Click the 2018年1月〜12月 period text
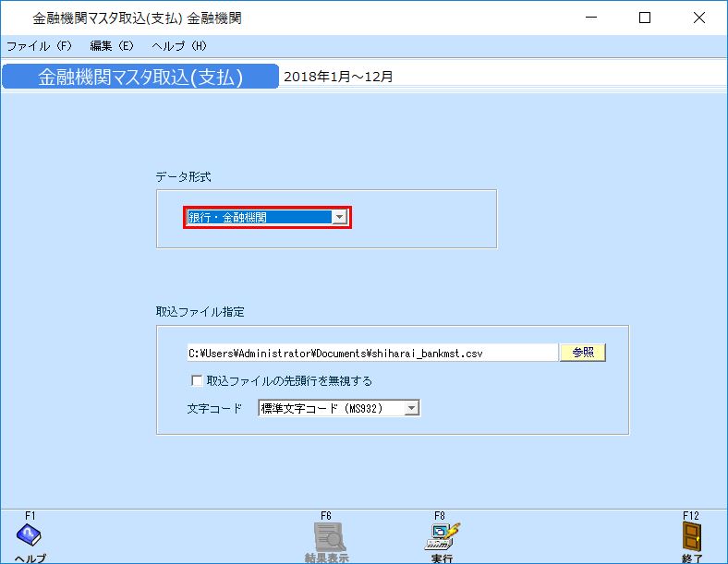The height and width of the screenshot is (564, 728). pos(338,77)
